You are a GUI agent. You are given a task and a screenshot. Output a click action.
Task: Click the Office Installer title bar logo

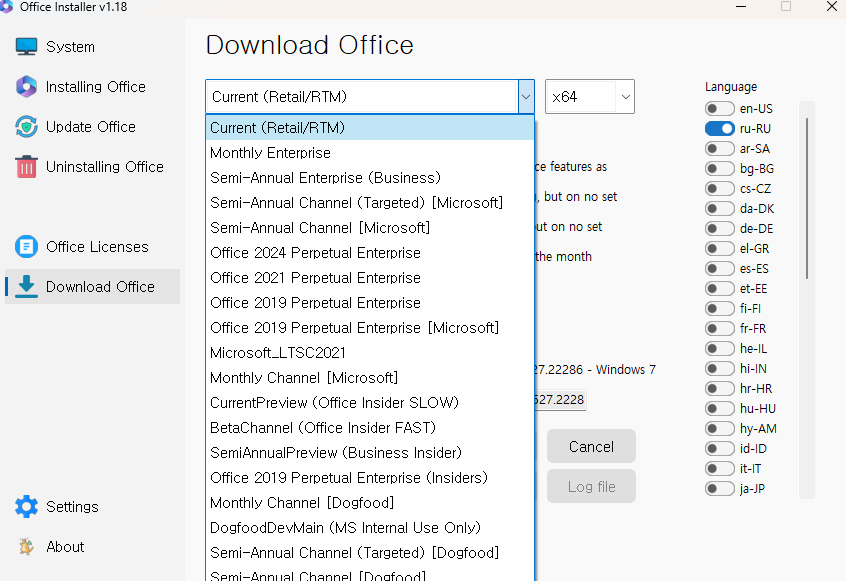pyautogui.click(x=6, y=6)
